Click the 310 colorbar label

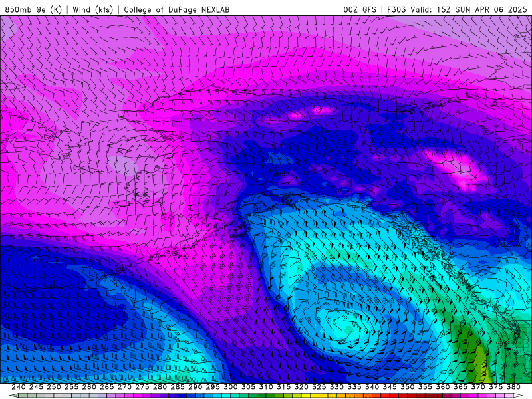click(x=265, y=387)
